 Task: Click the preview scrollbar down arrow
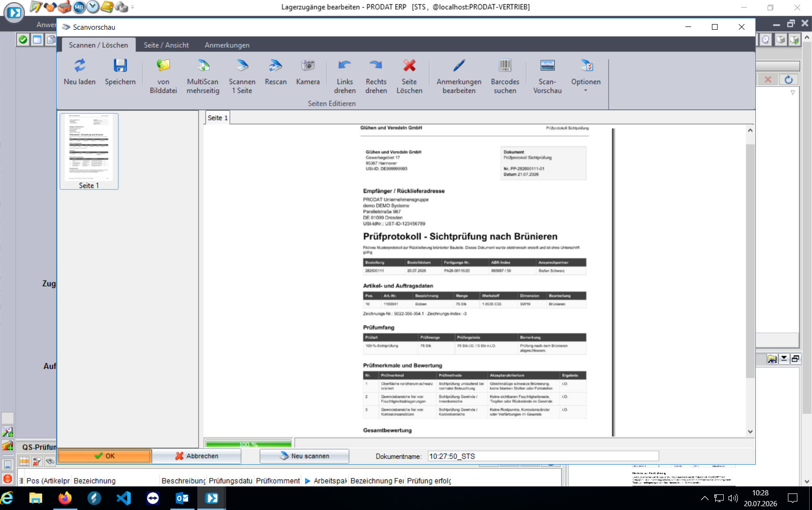click(750, 432)
